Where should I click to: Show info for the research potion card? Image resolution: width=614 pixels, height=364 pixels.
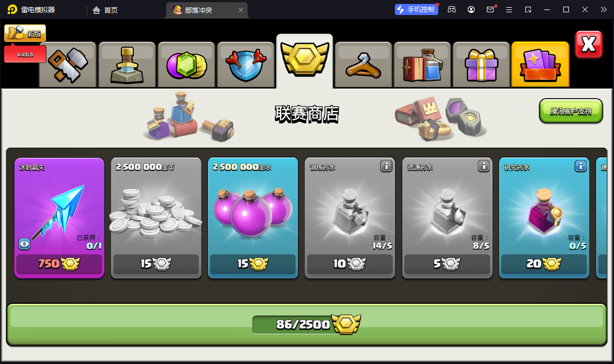pos(581,166)
